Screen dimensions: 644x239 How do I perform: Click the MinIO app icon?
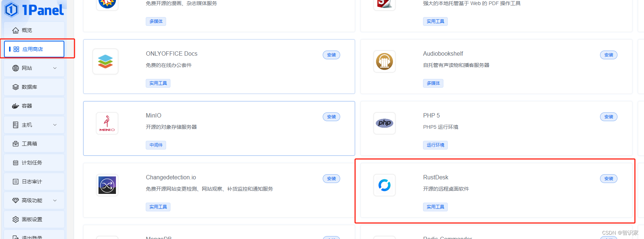point(107,123)
